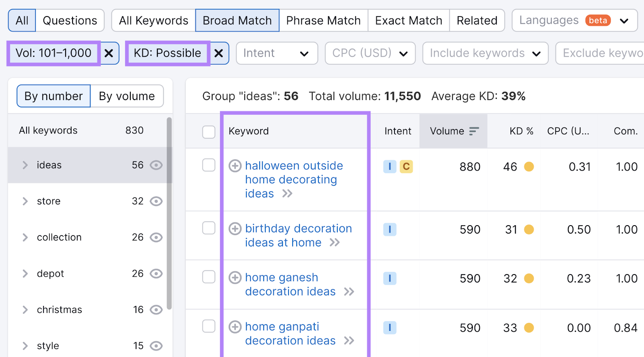Screen dimensions: 644x357
Task: Select Broad Match tab
Action: [x=237, y=21]
